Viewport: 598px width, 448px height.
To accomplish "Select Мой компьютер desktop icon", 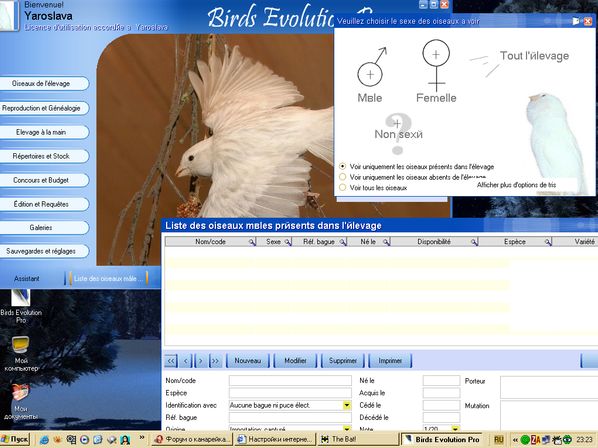I will pos(21,354).
